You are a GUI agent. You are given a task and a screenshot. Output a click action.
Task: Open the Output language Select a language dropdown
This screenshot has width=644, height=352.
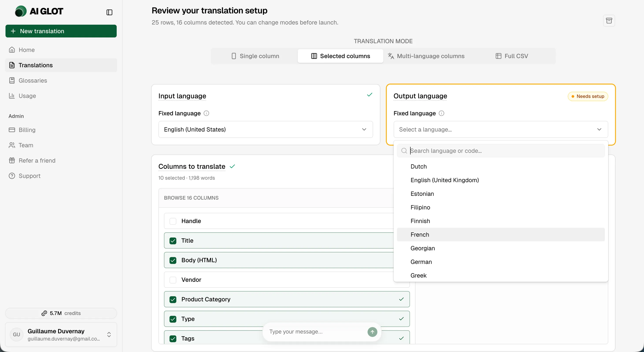pyautogui.click(x=500, y=129)
